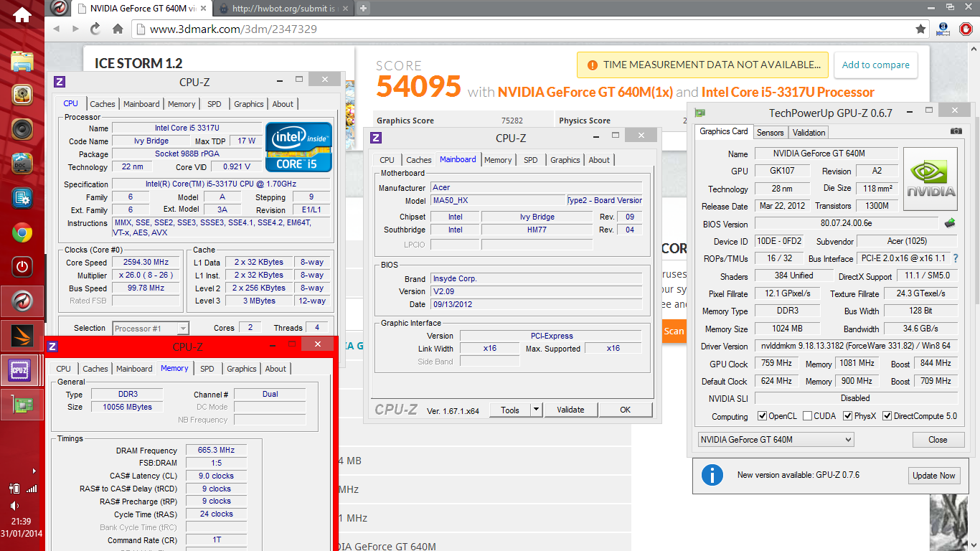Open SPD tab in the top-left CPU-Z window

pyautogui.click(x=214, y=104)
